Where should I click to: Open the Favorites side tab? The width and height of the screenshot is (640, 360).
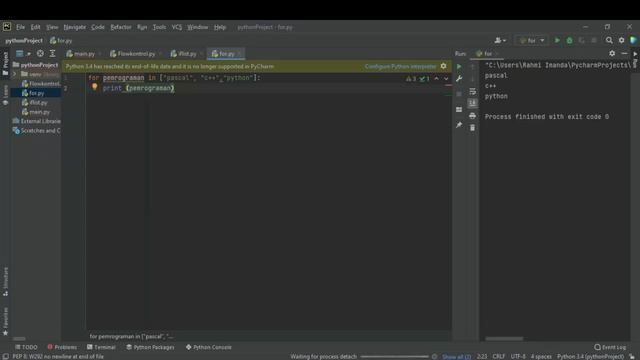coord(5,322)
